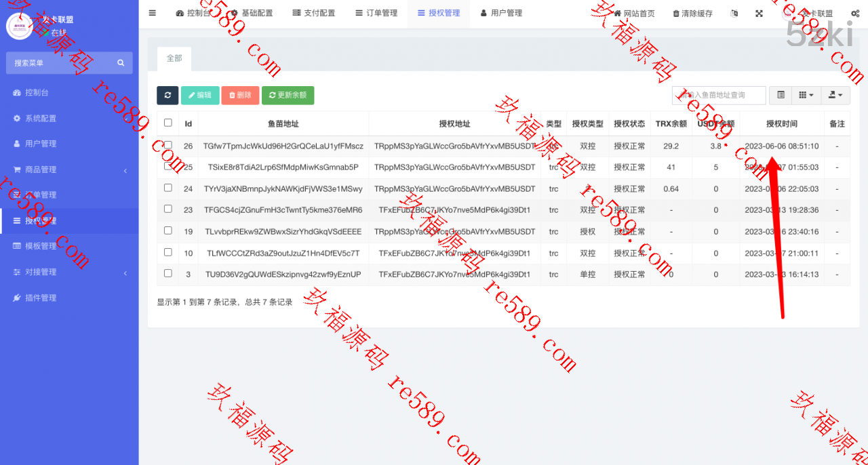Toggle fullscreen with the expand icon

[x=759, y=14]
